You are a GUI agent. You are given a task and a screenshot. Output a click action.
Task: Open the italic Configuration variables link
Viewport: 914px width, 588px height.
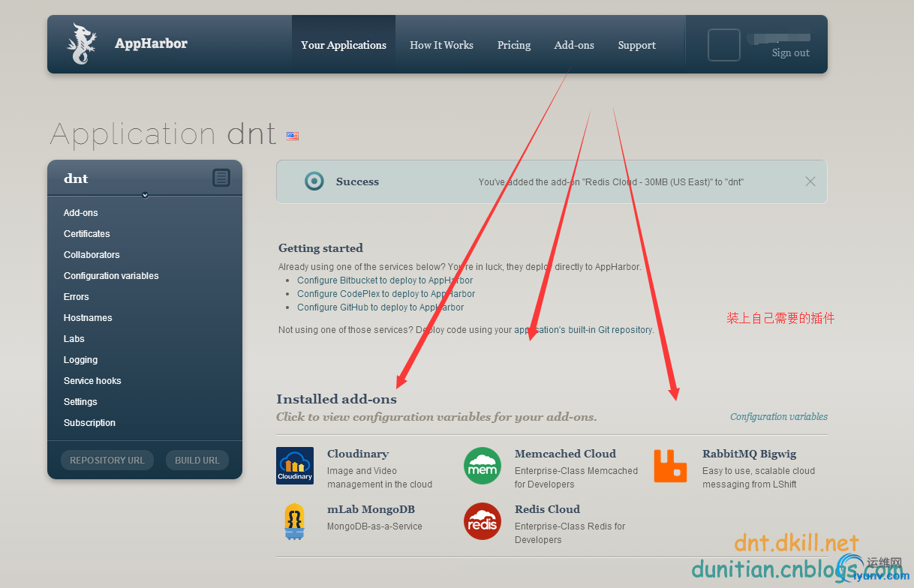pyautogui.click(x=779, y=416)
